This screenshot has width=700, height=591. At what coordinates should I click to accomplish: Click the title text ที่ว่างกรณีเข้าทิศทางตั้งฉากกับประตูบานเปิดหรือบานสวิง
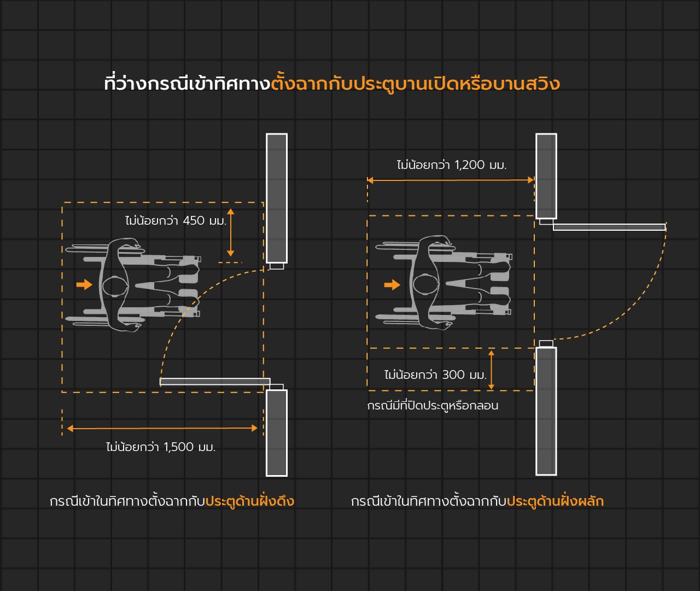coord(332,84)
